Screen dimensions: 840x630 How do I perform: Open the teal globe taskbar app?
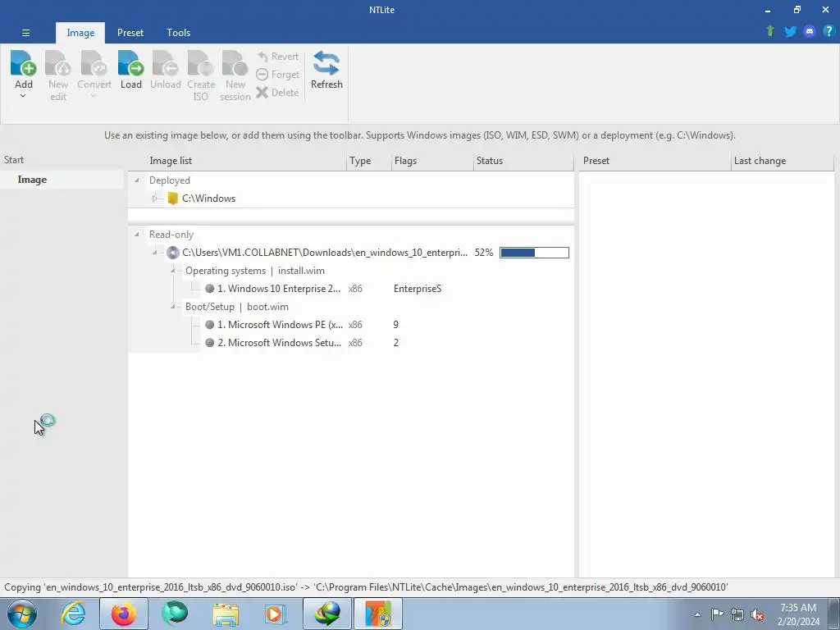(175, 614)
